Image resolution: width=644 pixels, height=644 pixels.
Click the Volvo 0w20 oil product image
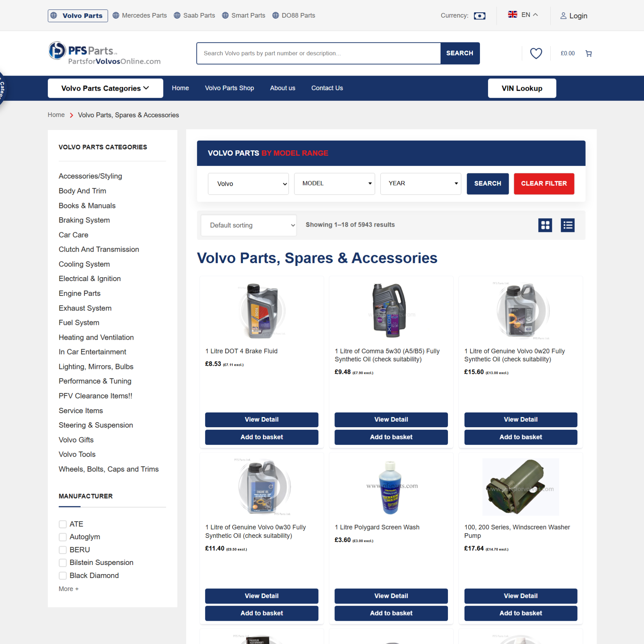pos(521,311)
